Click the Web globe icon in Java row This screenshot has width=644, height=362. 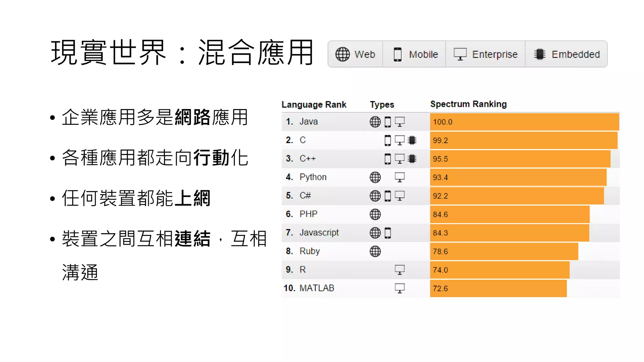[x=375, y=122]
